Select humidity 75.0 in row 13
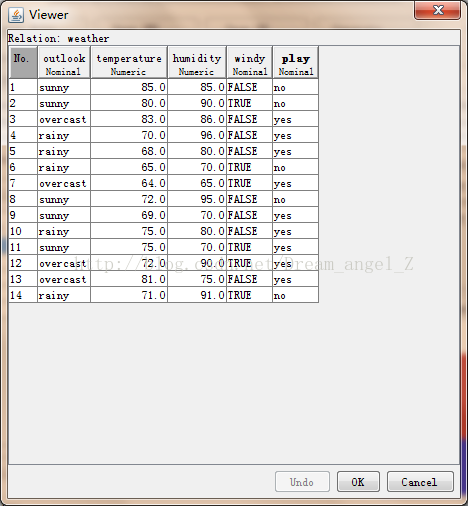 197,279
